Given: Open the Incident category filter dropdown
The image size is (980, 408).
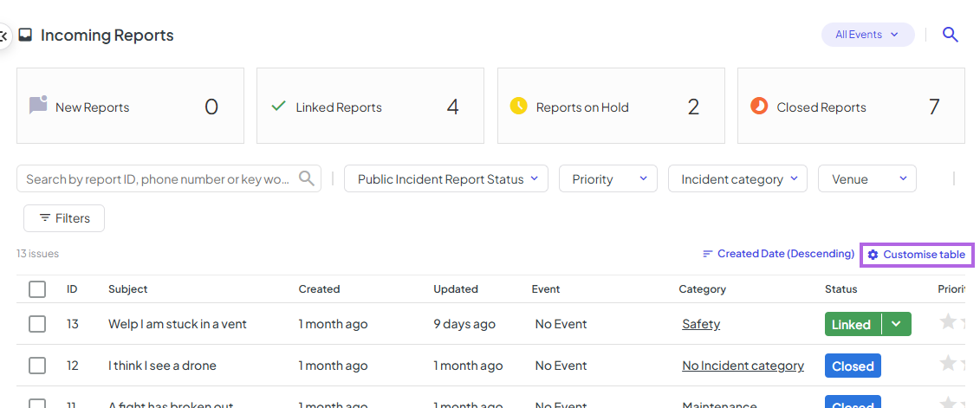Looking at the screenshot, I should pyautogui.click(x=737, y=178).
